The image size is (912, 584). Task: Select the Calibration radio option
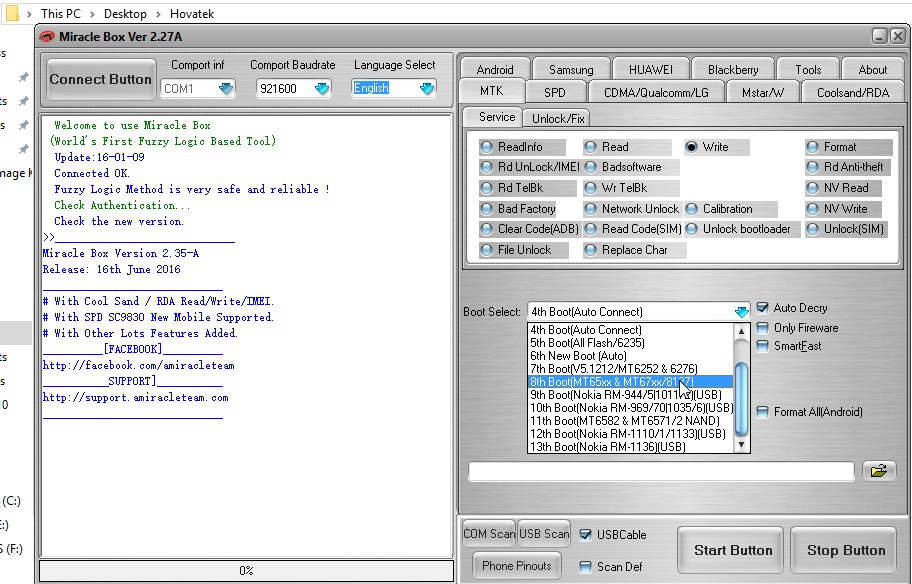pos(692,209)
